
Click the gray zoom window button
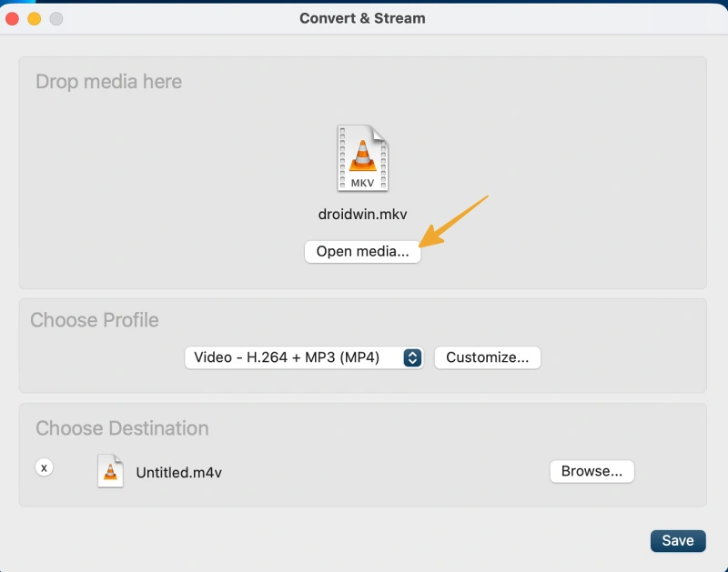click(56, 18)
